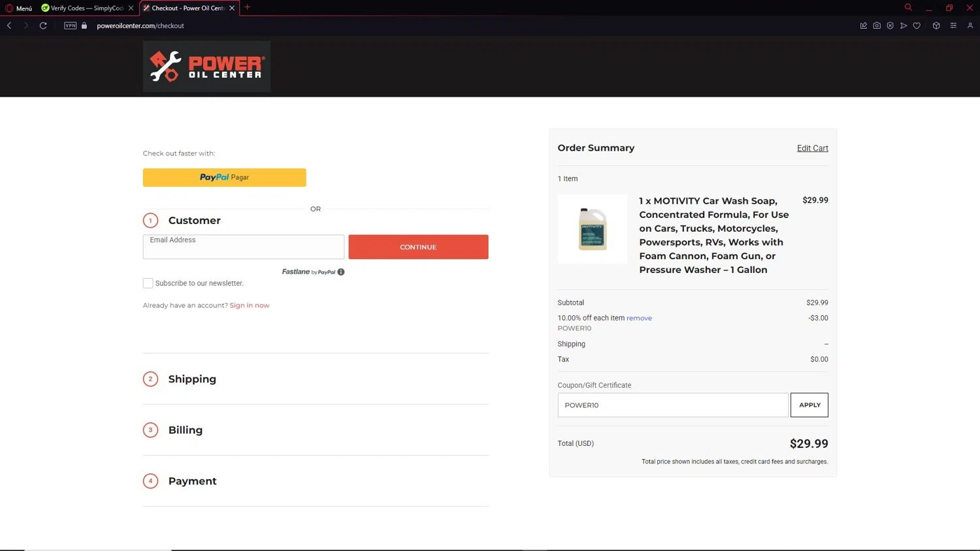Click the red CONTINUE button
The height and width of the screenshot is (551, 980).
[x=418, y=247]
